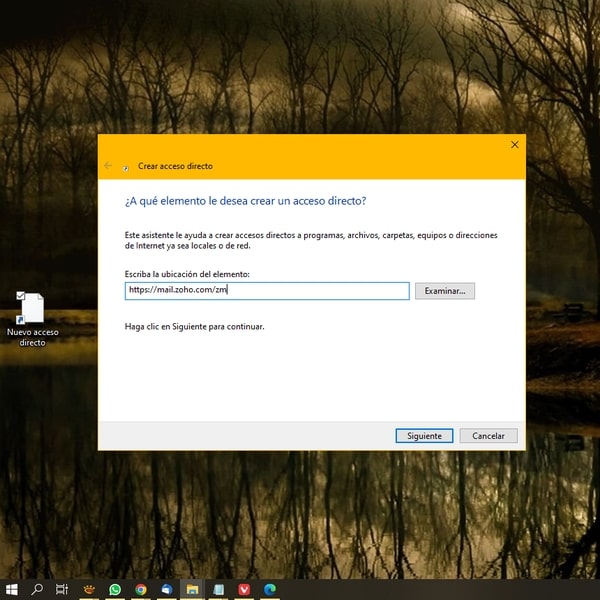Click the Siguiente button
This screenshot has width=600, height=600.
point(424,436)
